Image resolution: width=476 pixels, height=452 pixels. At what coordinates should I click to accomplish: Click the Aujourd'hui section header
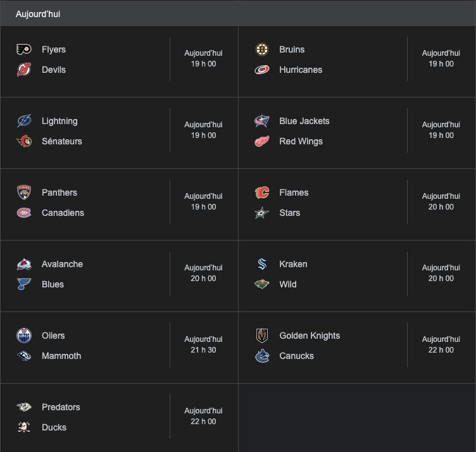coord(38,14)
